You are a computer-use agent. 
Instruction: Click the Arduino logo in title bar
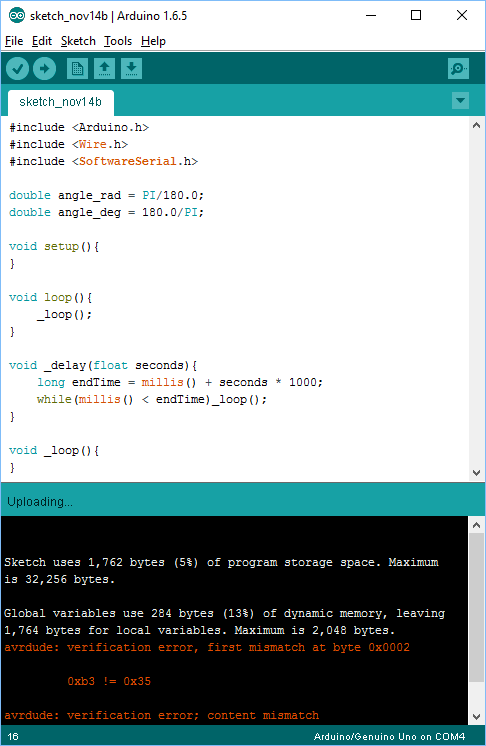(x=17, y=16)
